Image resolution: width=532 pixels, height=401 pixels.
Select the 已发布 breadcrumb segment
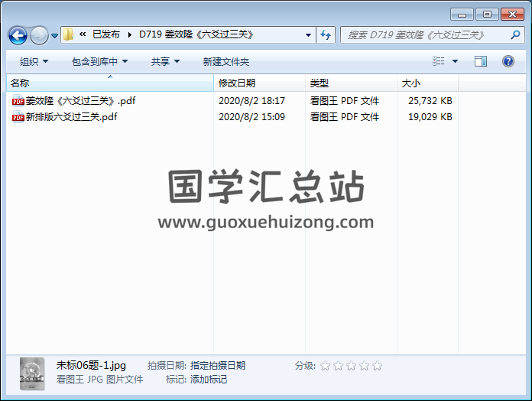pyautogui.click(x=105, y=34)
